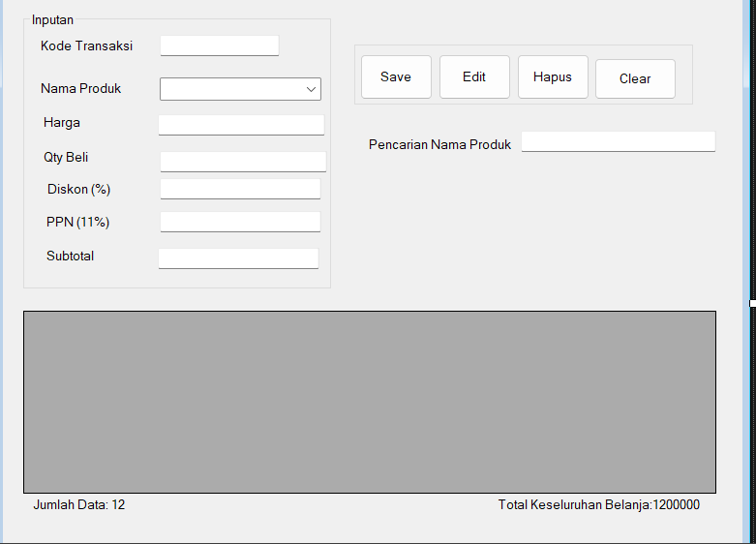This screenshot has height=544, width=756.
Task: Focus the PPN (11%) input field
Action: pos(240,222)
